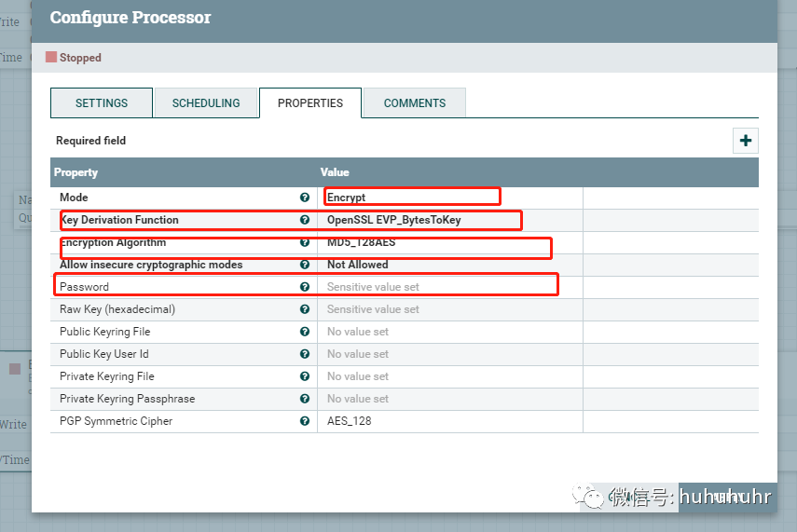Screen dimensions: 797x532
Task: Click the add new property plus icon
Action: (x=745, y=141)
